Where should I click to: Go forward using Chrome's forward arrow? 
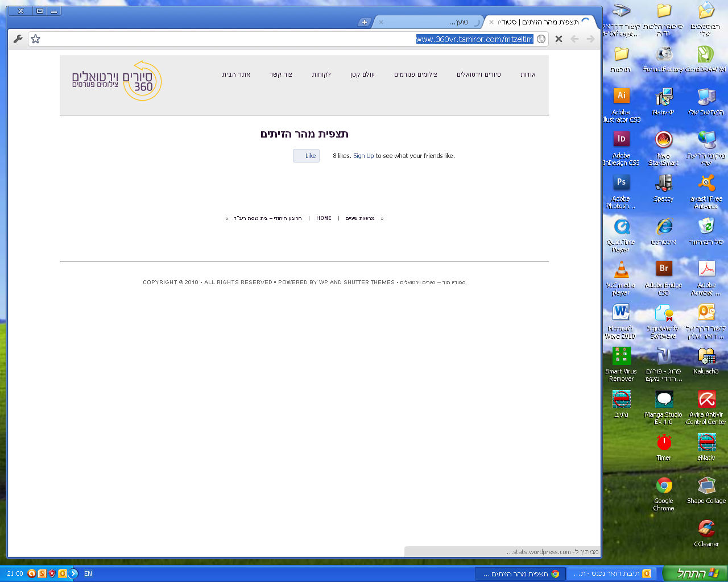(x=590, y=39)
